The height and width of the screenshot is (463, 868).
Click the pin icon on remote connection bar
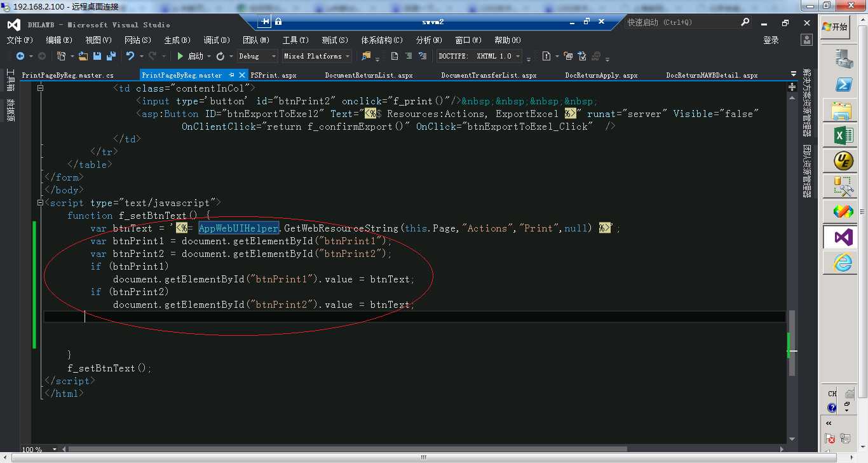(x=265, y=22)
